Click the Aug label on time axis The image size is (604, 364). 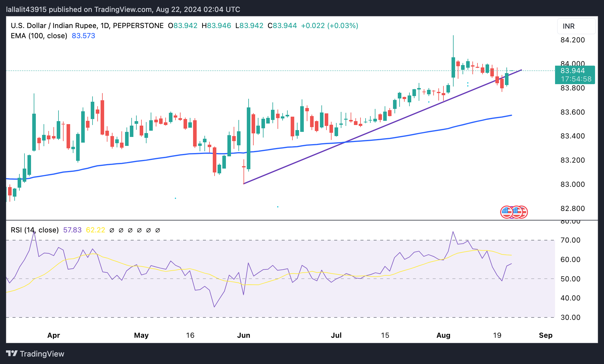pyautogui.click(x=443, y=335)
